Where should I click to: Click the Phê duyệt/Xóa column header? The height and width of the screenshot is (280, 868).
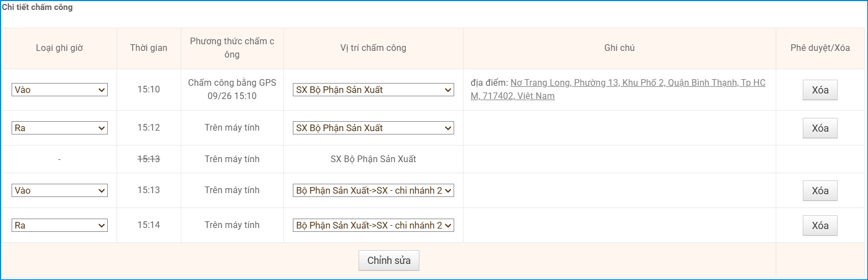click(x=819, y=48)
